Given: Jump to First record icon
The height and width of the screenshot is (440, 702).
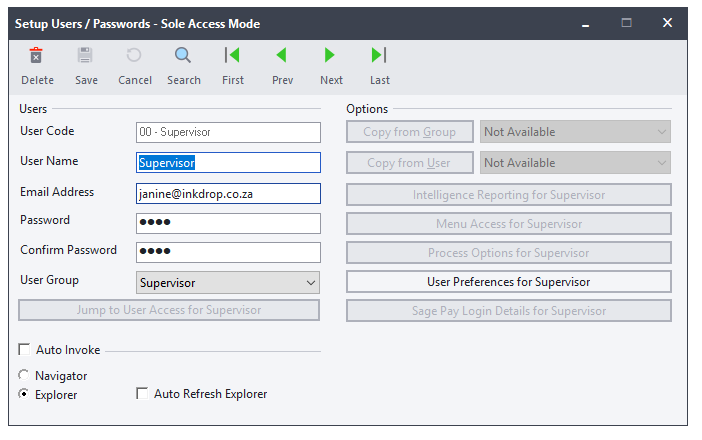Looking at the screenshot, I should pyautogui.click(x=232, y=56).
